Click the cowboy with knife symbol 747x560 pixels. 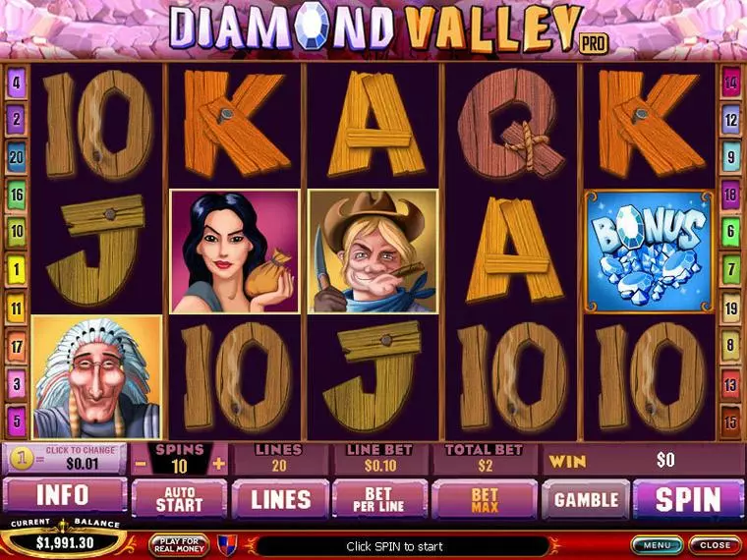point(373,252)
